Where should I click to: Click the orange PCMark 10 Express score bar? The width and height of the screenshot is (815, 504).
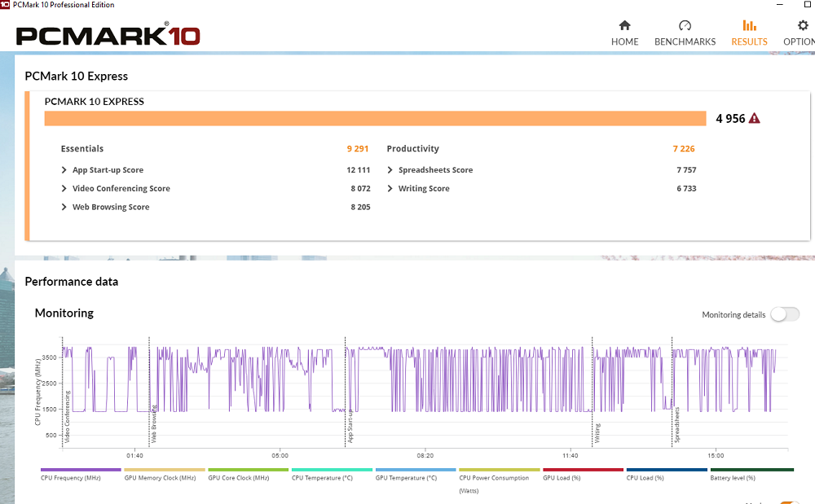tap(375, 118)
